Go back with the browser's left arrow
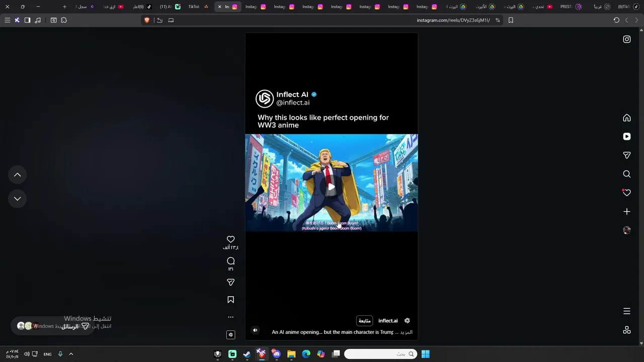The height and width of the screenshot is (362, 644). [x=626, y=20]
